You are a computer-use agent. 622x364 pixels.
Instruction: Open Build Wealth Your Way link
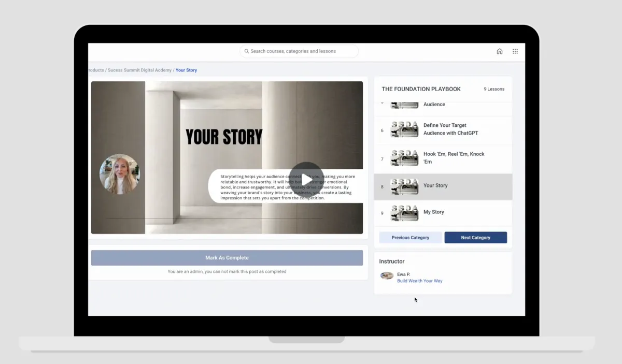pos(420,281)
